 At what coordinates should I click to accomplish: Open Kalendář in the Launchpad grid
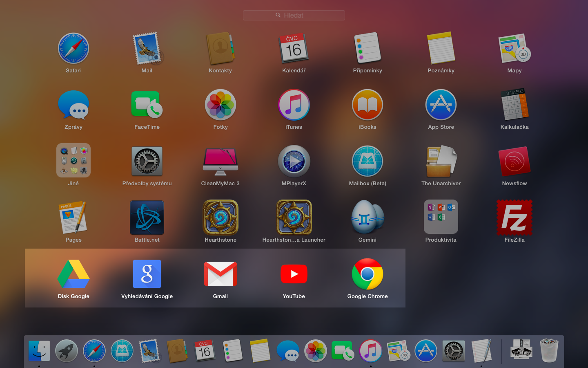[294, 48]
